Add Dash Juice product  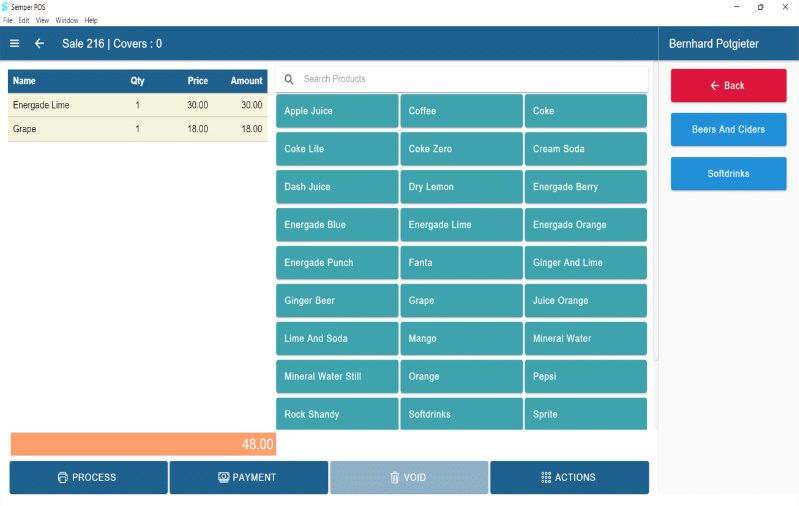click(337, 187)
